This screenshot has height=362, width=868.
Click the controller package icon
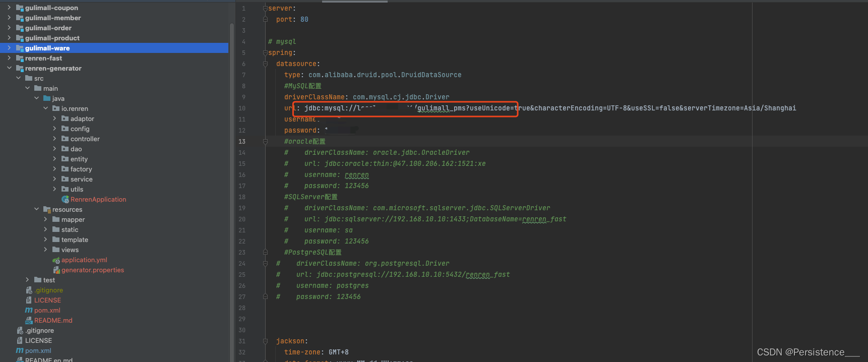(x=65, y=139)
